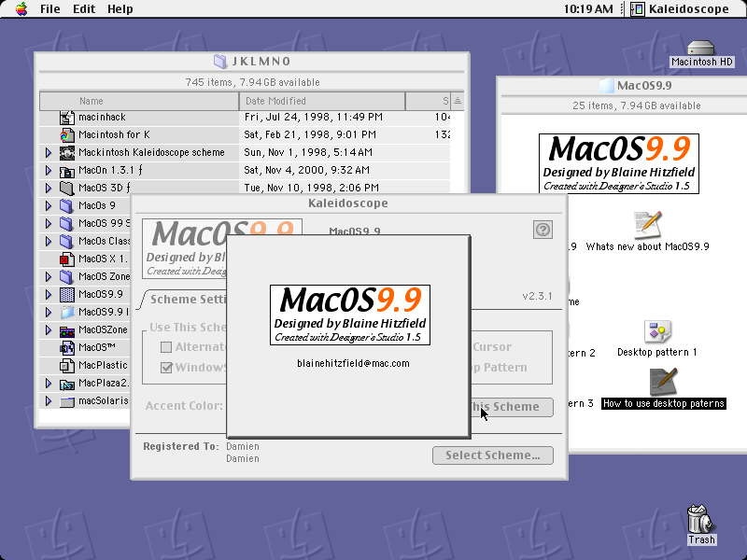Viewport: 747px width, 560px height.
Task: Click the folder icon in JKLMNO title bar
Action: (219, 62)
